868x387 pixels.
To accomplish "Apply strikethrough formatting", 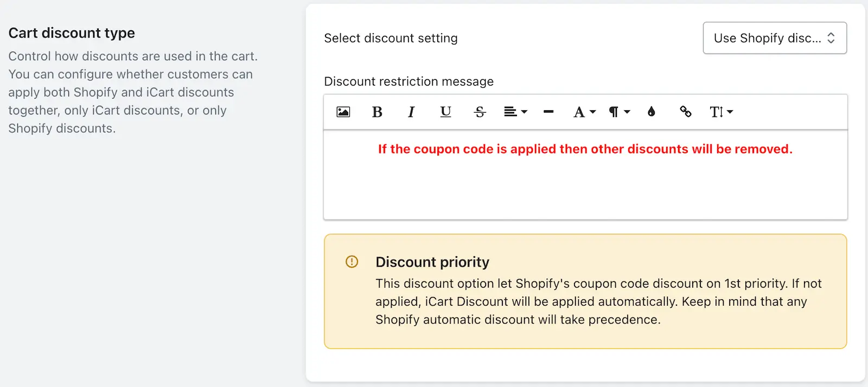I will coord(480,112).
